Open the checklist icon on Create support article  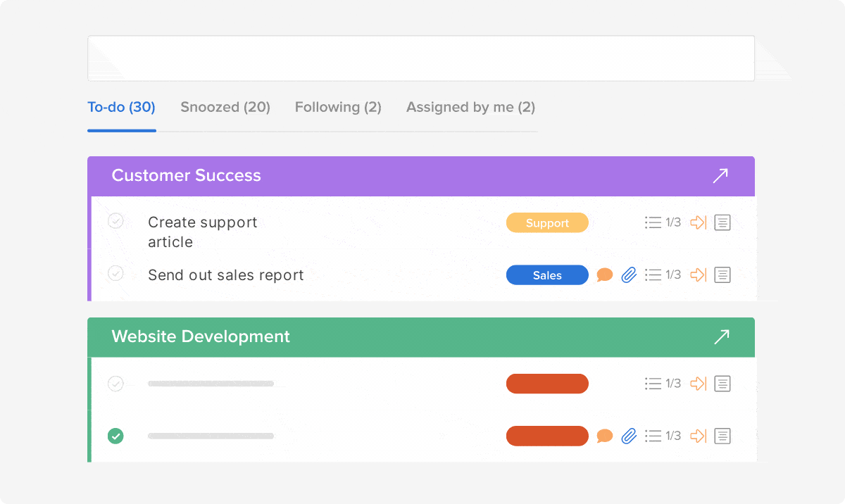click(x=653, y=222)
